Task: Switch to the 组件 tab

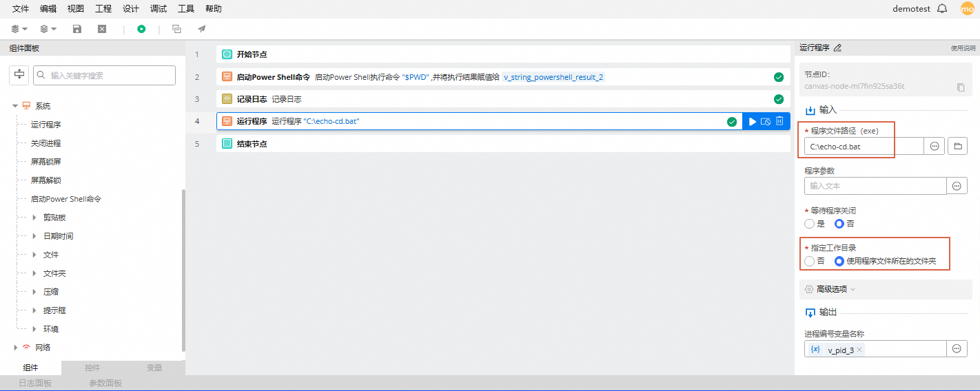Action: [30, 368]
